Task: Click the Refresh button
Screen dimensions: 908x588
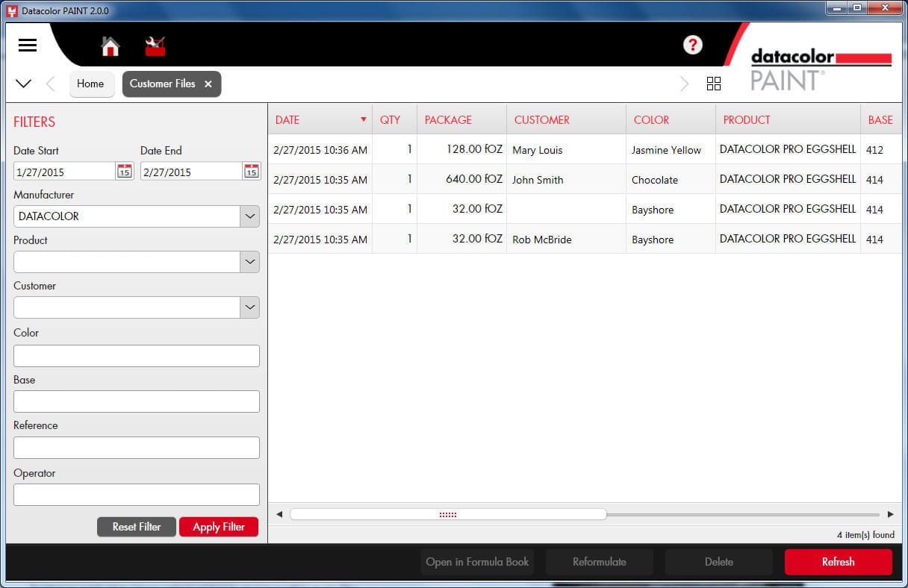Action: click(838, 562)
